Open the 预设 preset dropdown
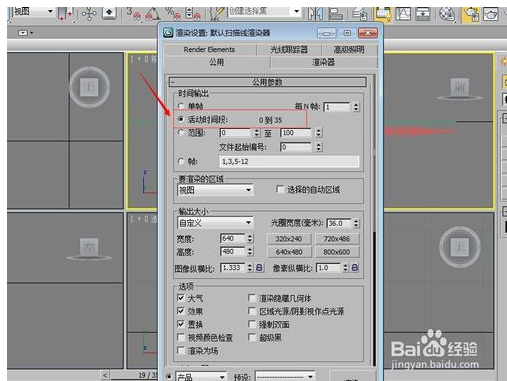This screenshot has height=381, width=507. (x=285, y=377)
